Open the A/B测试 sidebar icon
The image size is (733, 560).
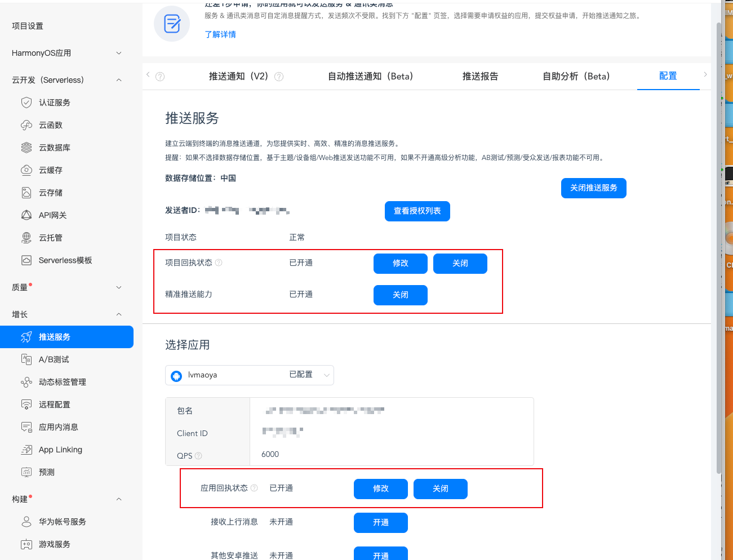(x=26, y=359)
